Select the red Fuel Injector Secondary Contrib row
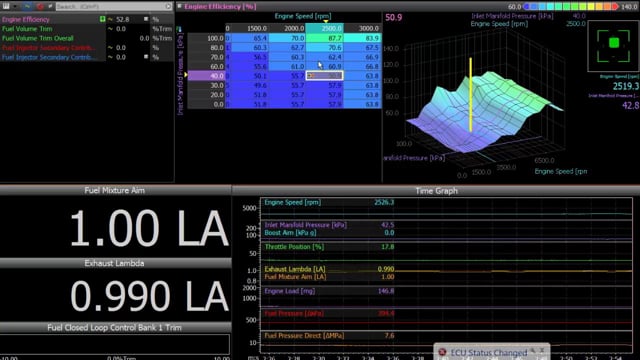 point(87,47)
